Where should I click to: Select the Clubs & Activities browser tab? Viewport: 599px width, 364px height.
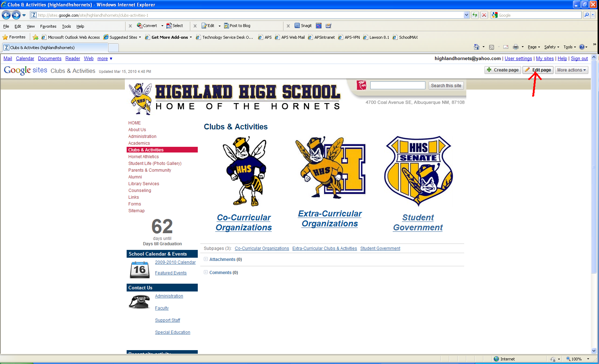click(55, 48)
